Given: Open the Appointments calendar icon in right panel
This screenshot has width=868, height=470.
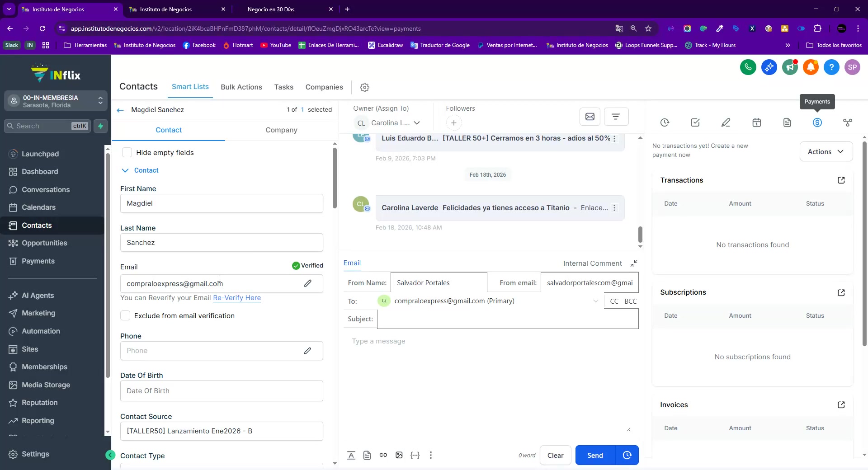Looking at the screenshot, I should 756,122.
